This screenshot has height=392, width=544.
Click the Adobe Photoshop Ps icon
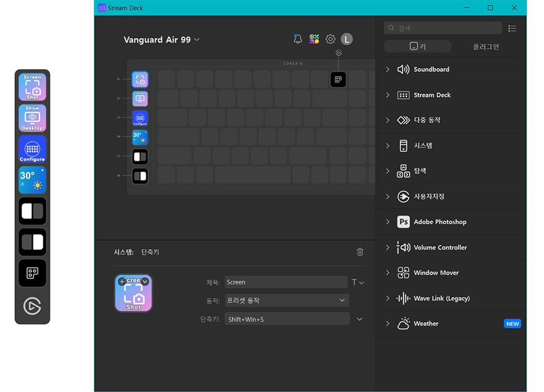[403, 222]
